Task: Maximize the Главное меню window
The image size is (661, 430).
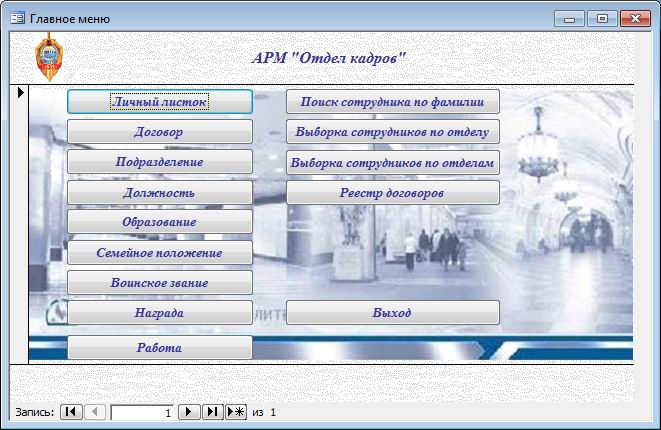Action: (602, 19)
